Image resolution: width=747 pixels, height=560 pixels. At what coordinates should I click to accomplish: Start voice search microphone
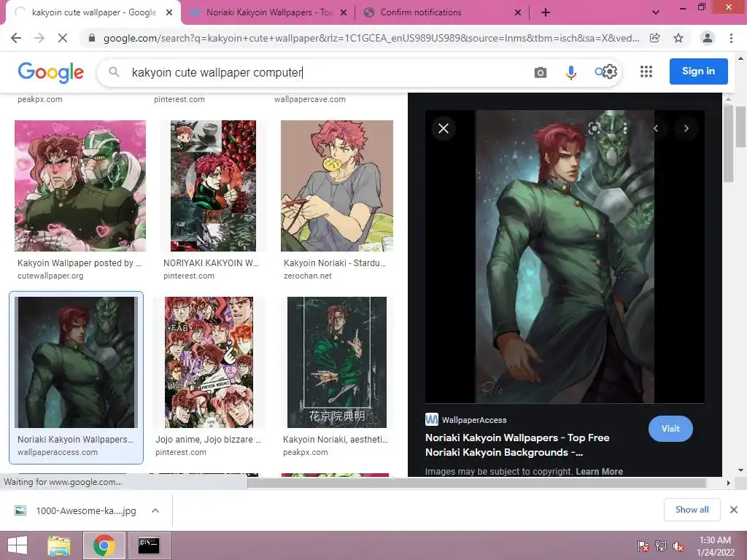pyautogui.click(x=570, y=72)
